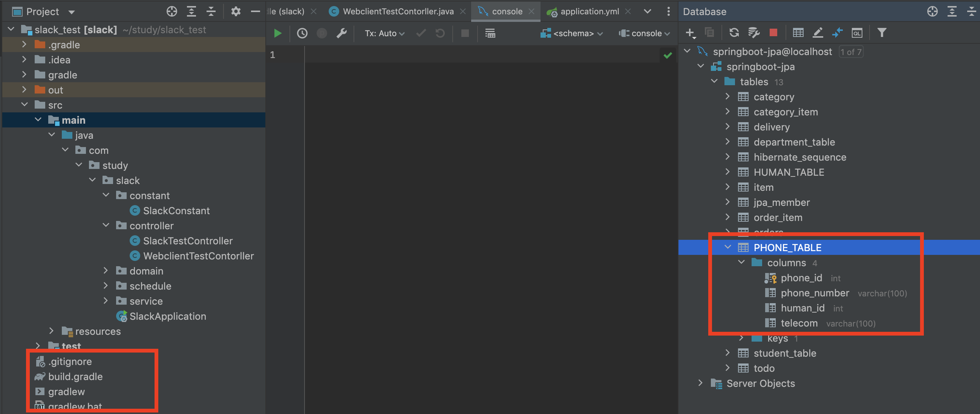
Task: Open console settings wrench icon
Action: pos(341,34)
